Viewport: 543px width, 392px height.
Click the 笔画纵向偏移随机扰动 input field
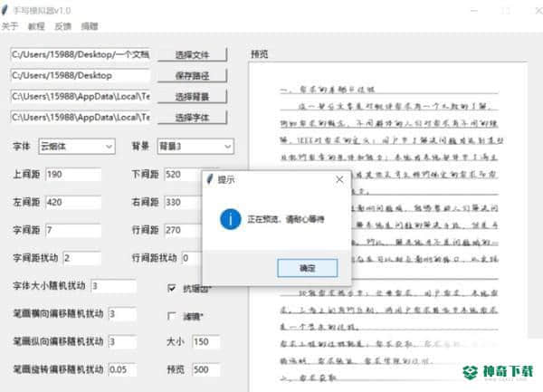point(122,342)
